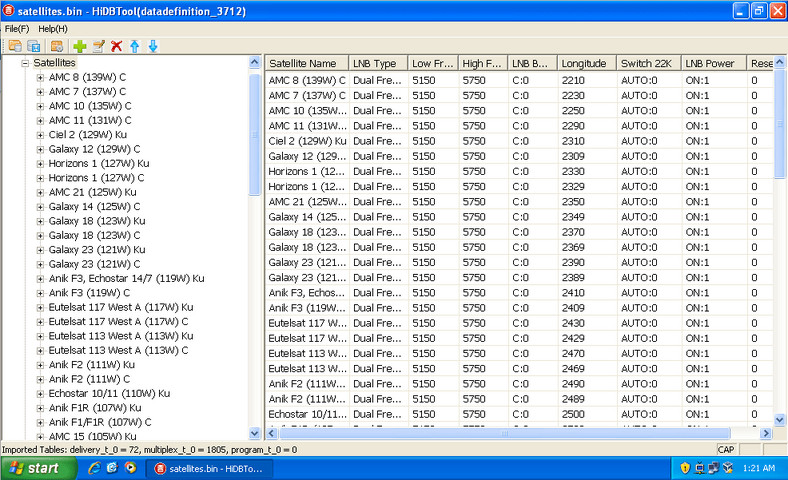Screen dimensions: 788x480
Task: Click the edit record pencil icon
Action: pos(98,46)
